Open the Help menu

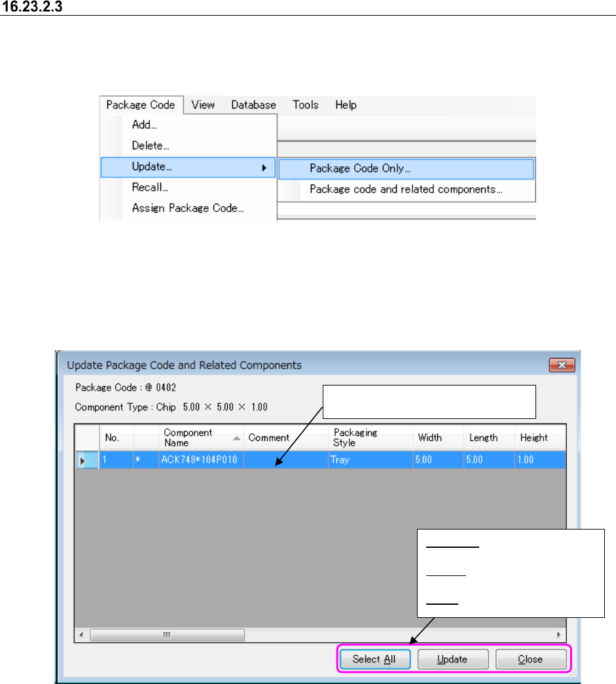346,105
